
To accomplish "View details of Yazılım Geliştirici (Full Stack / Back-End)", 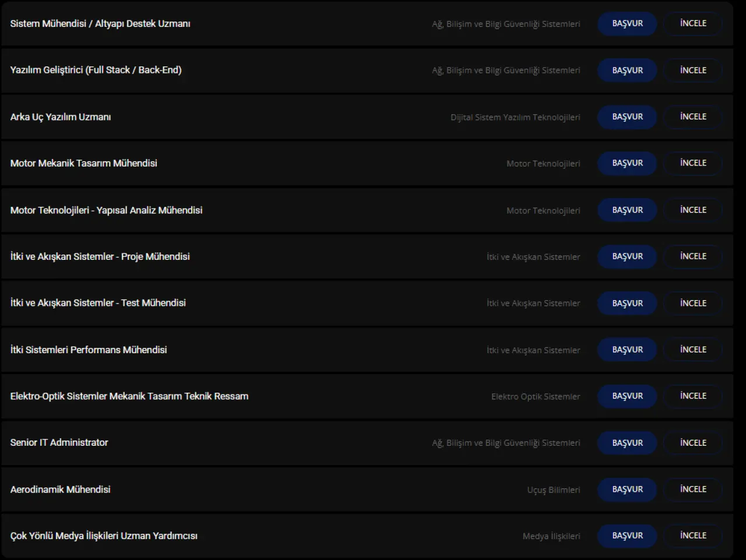I will [693, 71].
